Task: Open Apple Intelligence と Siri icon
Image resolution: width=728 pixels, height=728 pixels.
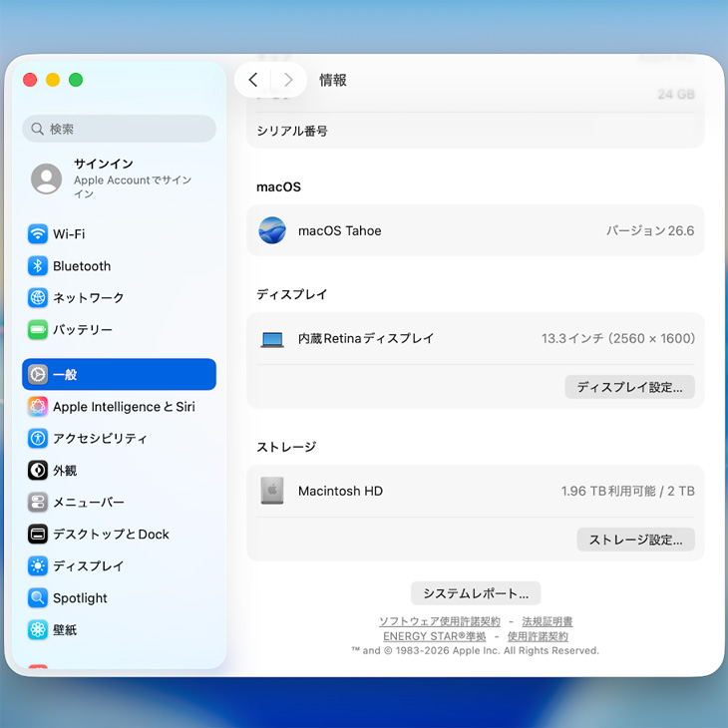Action: point(38,407)
